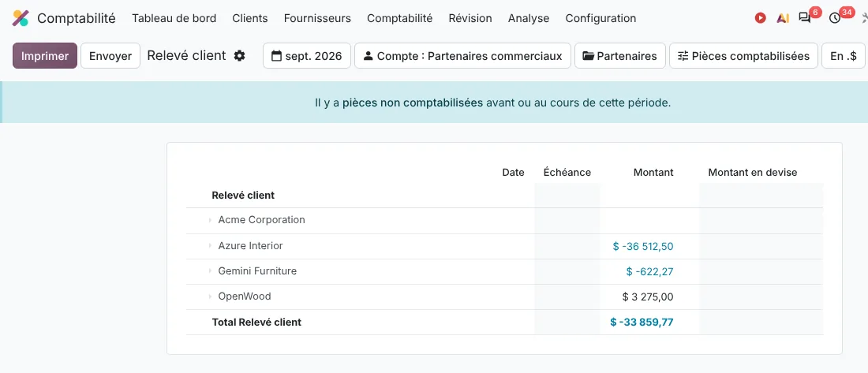Click the amount $ 3 275,00
The height and width of the screenshot is (373, 868).
point(648,297)
